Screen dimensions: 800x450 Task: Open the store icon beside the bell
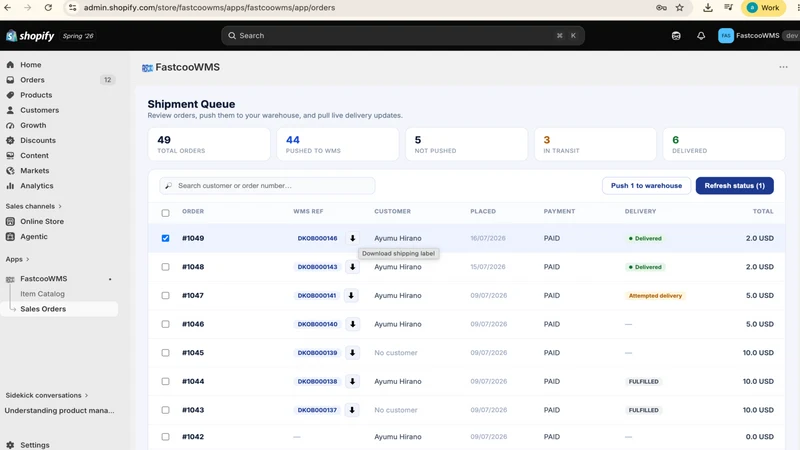676,36
